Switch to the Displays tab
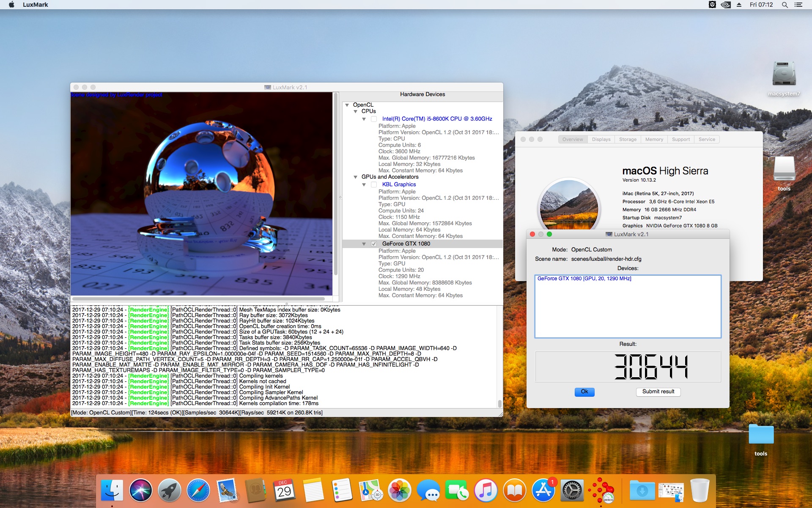This screenshot has width=812, height=508. pyautogui.click(x=601, y=139)
